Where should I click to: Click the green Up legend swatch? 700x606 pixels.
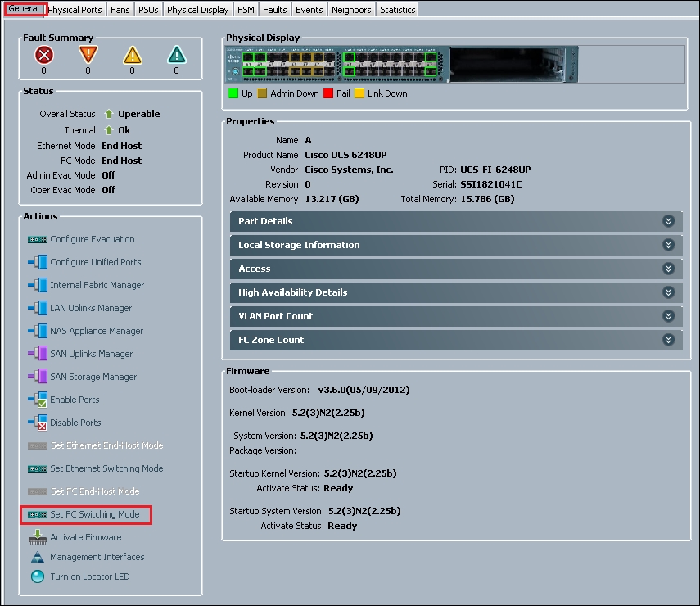pos(233,93)
